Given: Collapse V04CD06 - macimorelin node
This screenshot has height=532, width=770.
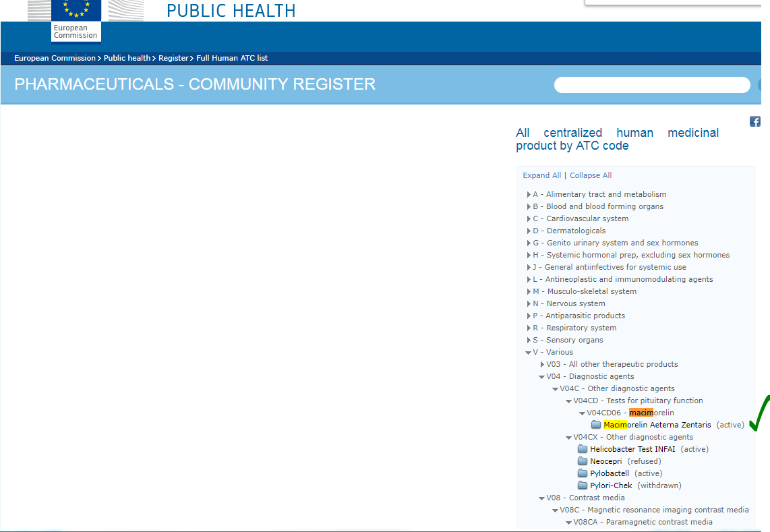Looking at the screenshot, I should (582, 413).
